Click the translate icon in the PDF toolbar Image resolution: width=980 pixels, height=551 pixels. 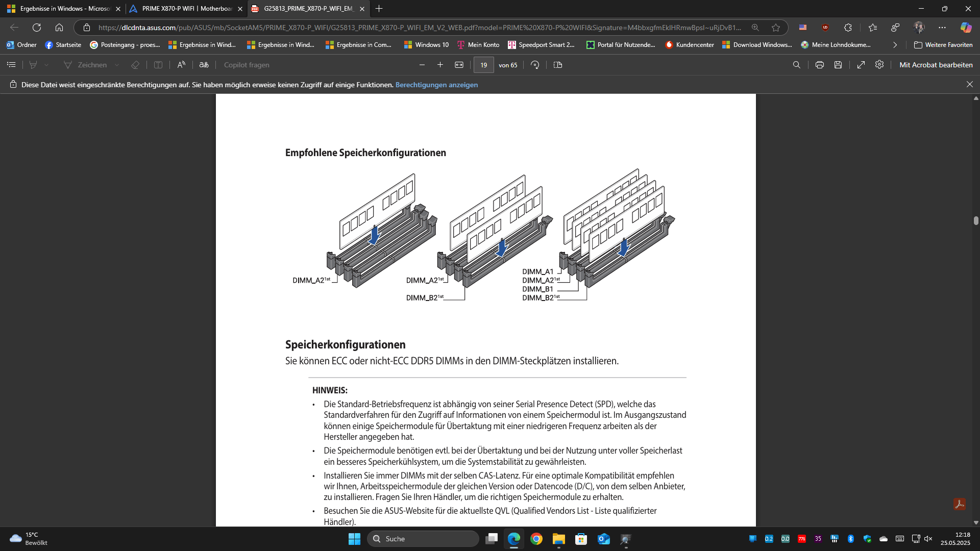coord(204,65)
